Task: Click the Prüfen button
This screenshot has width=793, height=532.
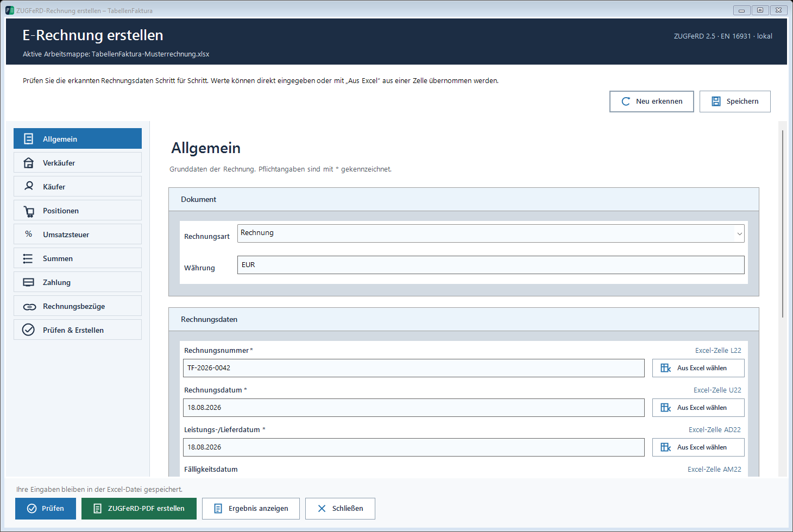Action: 46,509
